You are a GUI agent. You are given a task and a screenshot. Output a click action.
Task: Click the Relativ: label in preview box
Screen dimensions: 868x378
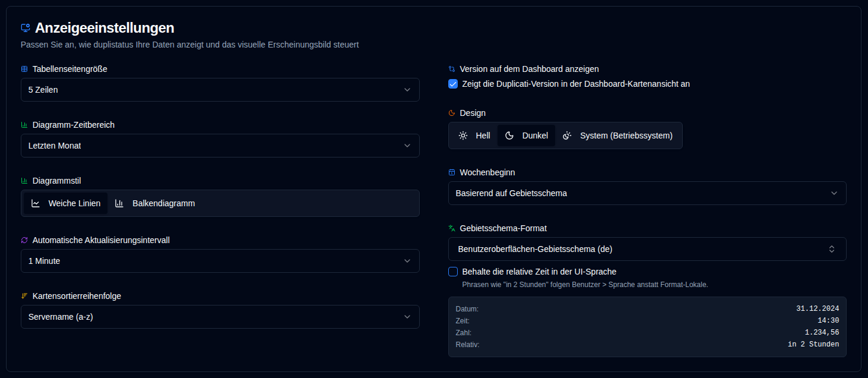(467, 345)
